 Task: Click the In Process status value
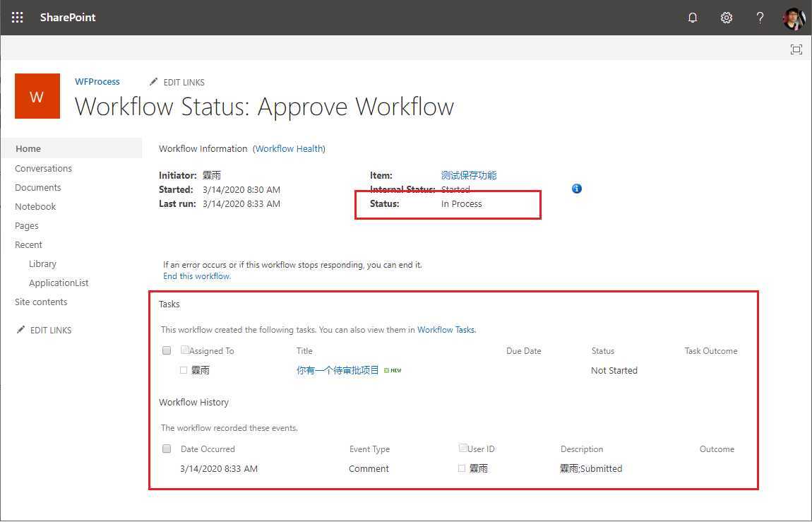tap(461, 204)
